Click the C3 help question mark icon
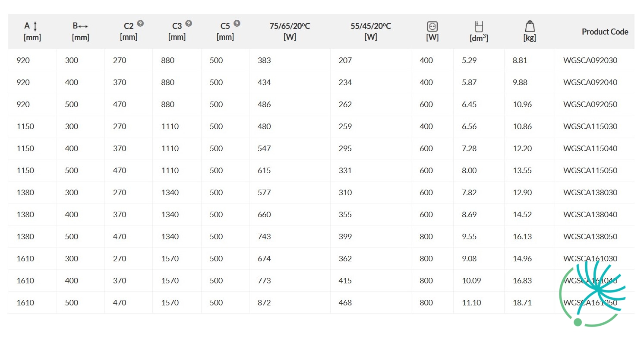 (x=189, y=24)
